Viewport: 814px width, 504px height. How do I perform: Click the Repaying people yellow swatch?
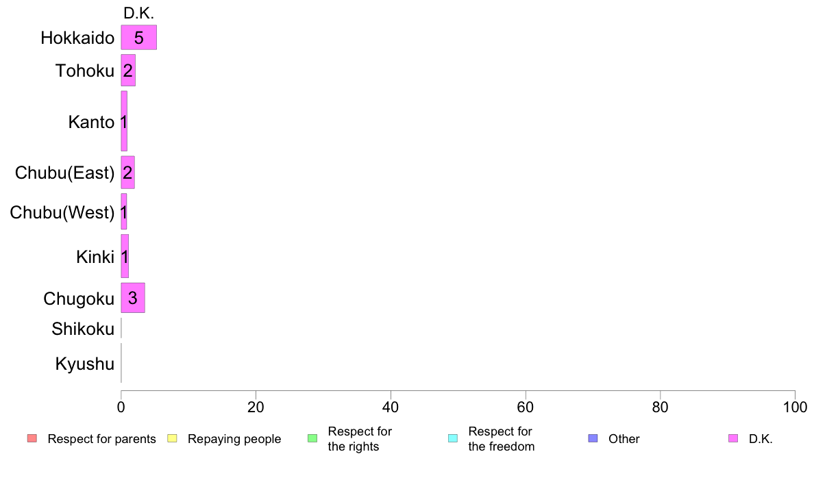[173, 438]
